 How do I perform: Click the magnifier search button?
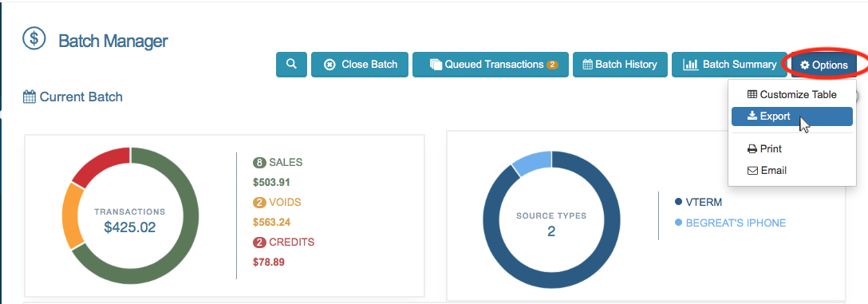click(x=292, y=65)
